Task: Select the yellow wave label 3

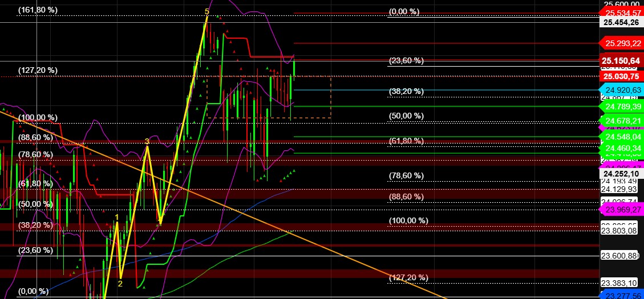Action: (147, 141)
